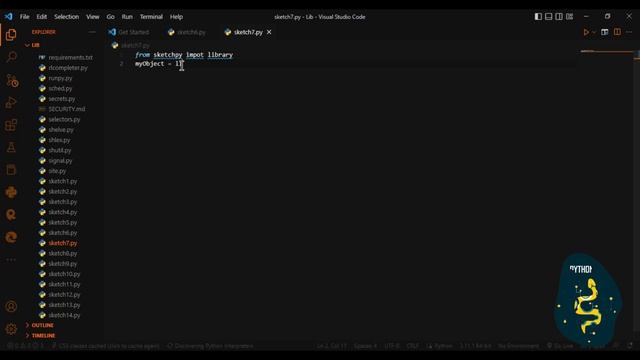Open the Run and Debug view
This screenshot has width=640, height=360.
click(x=11, y=102)
